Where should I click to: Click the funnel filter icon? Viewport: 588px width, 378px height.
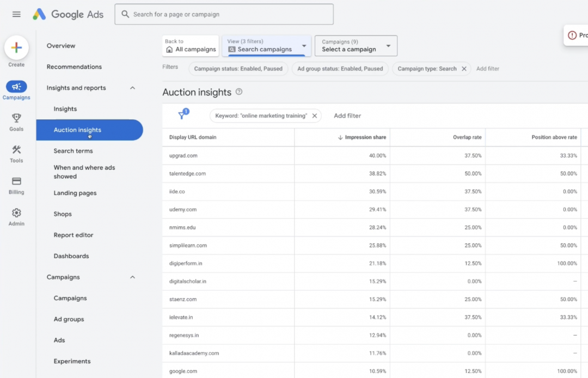pos(182,115)
